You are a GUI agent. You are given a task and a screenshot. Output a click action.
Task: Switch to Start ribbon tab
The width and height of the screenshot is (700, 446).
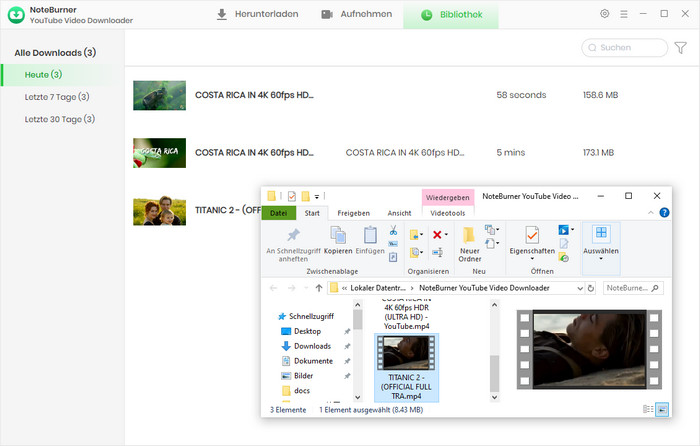312,213
